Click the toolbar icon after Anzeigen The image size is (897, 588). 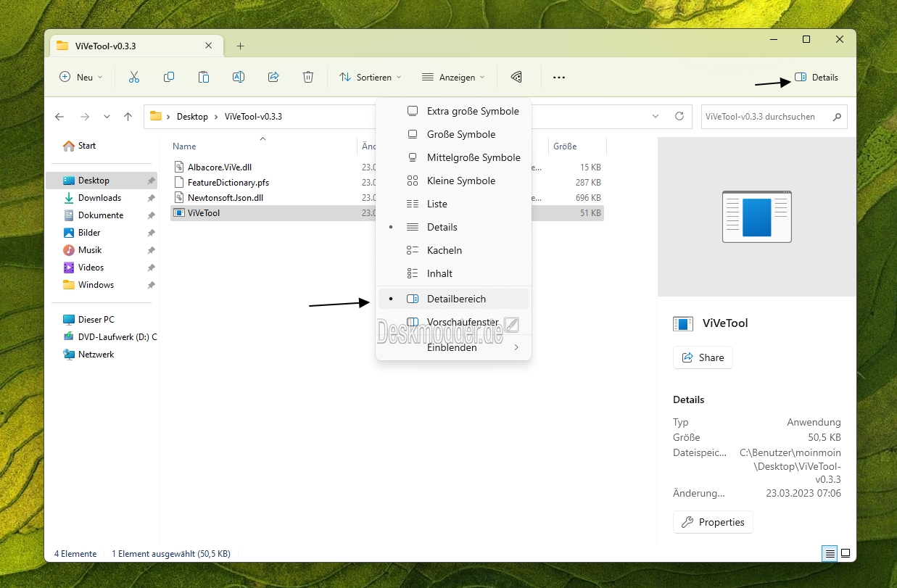coord(516,77)
